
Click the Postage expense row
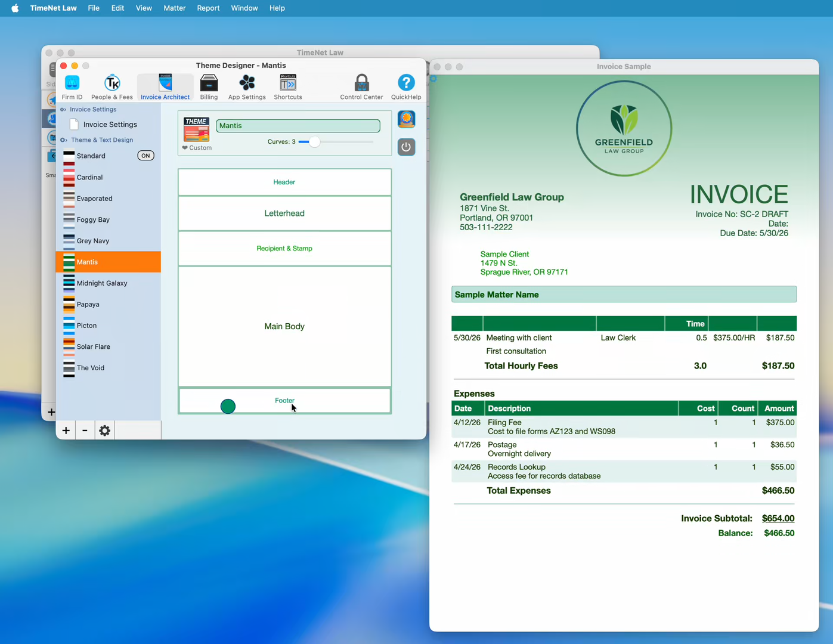pyautogui.click(x=624, y=449)
